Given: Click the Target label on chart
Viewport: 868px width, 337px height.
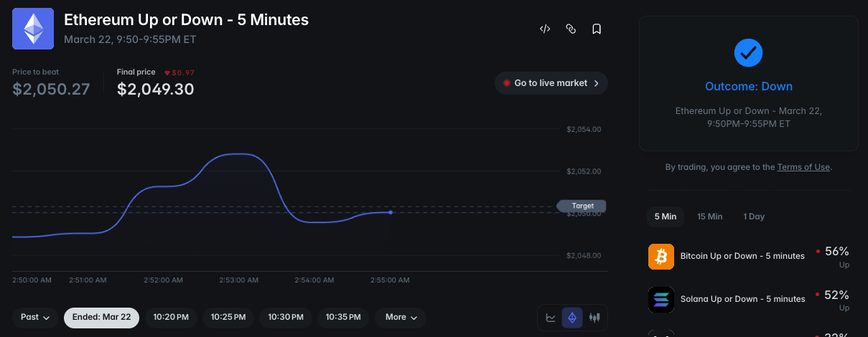Looking at the screenshot, I should click(x=582, y=206).
